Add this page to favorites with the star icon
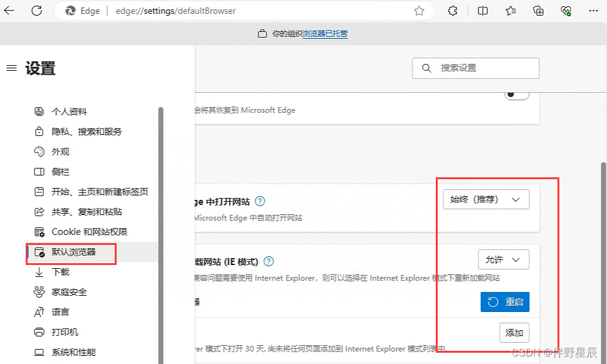The height and width of the screenshot is (364, 607). click(419, 11)
